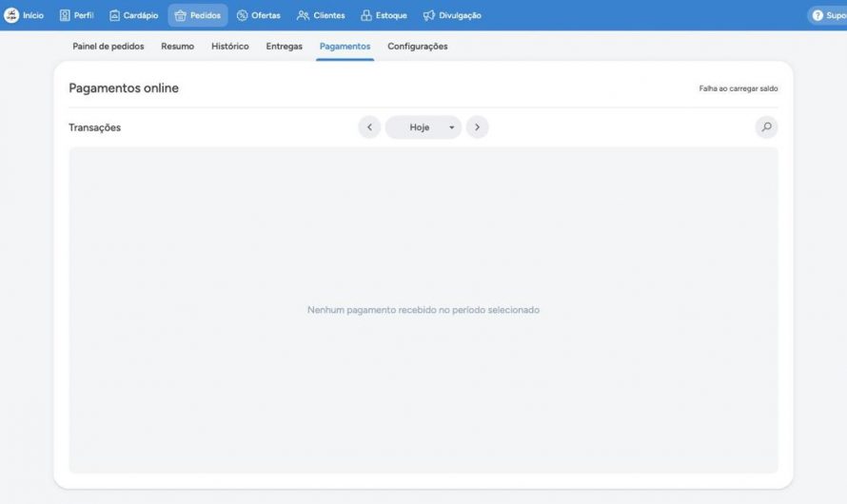
Task: Open the Cardápio menu icon
Action: [114, 15]
